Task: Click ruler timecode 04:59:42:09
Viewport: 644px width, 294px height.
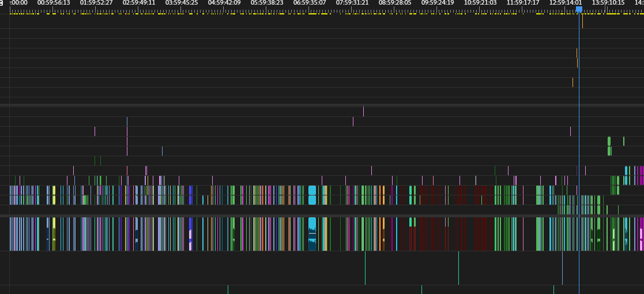Action: (x=224, y=3)
